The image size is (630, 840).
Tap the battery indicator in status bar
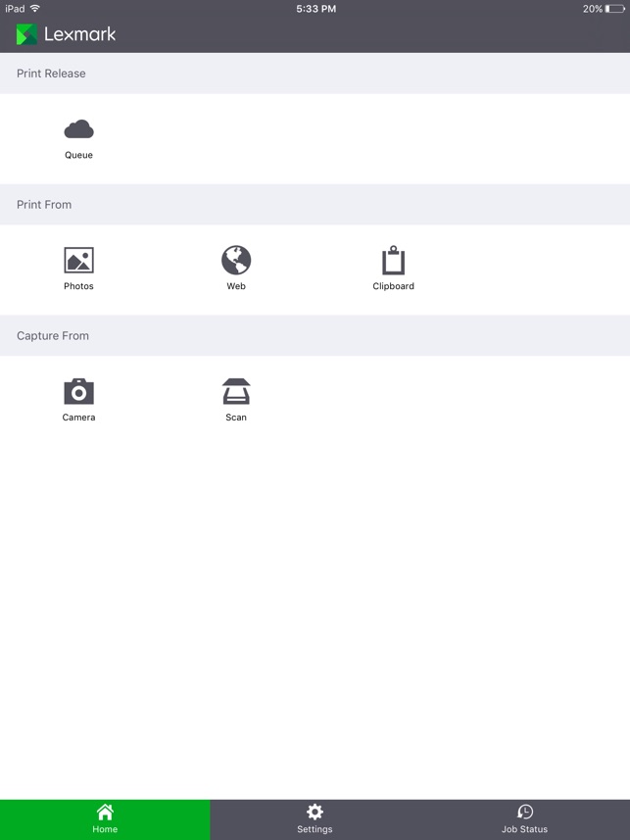[x=614, y=9]
